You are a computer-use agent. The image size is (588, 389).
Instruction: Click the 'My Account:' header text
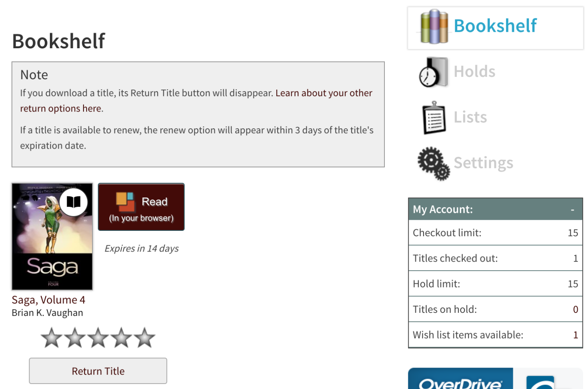point(443,209)
